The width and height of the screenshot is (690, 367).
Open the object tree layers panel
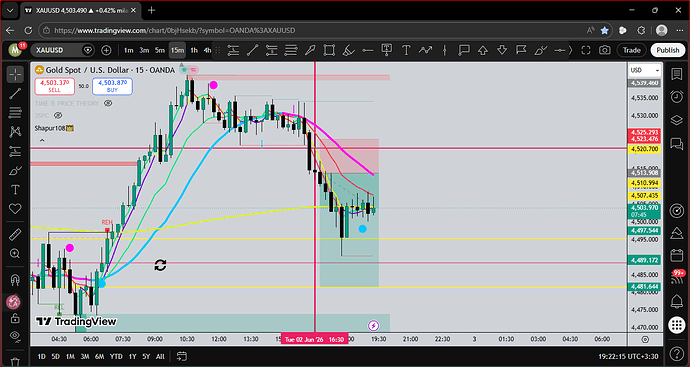[676, 120]
